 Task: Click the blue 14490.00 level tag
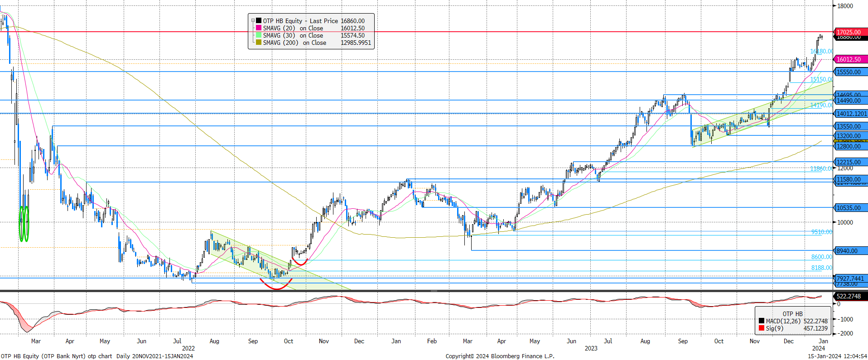(x=851, y=101)
